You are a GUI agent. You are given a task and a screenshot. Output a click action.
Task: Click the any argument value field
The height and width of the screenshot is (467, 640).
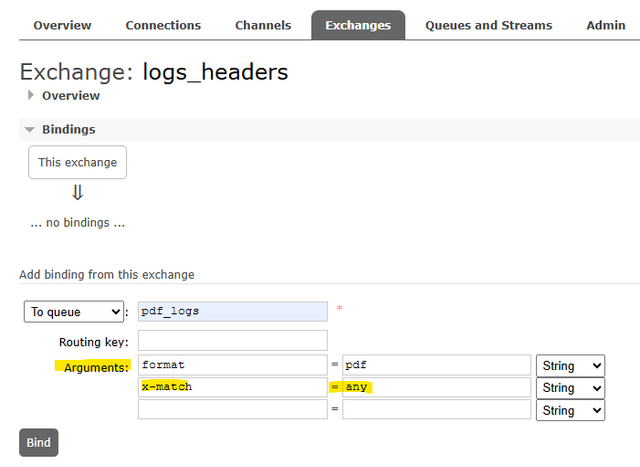click(436, 387)
